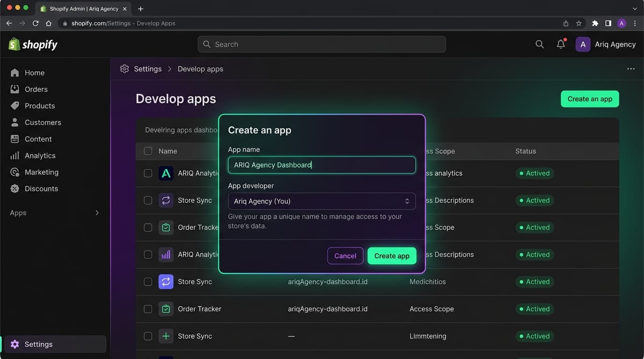Viewport: 644px width, 359px height.
Task: Click the magnifier icon beside notifications
Action: (x=540, y=44)
